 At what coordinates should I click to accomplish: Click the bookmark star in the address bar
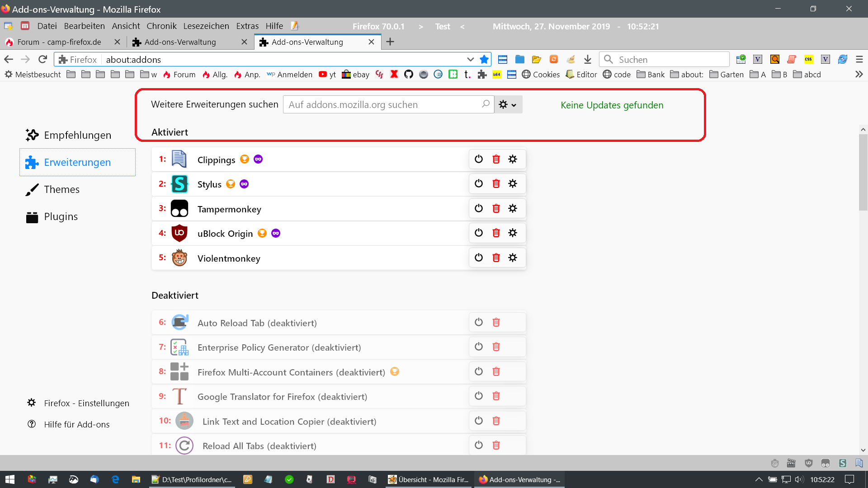pyautogui.click(x=484, y=59)
